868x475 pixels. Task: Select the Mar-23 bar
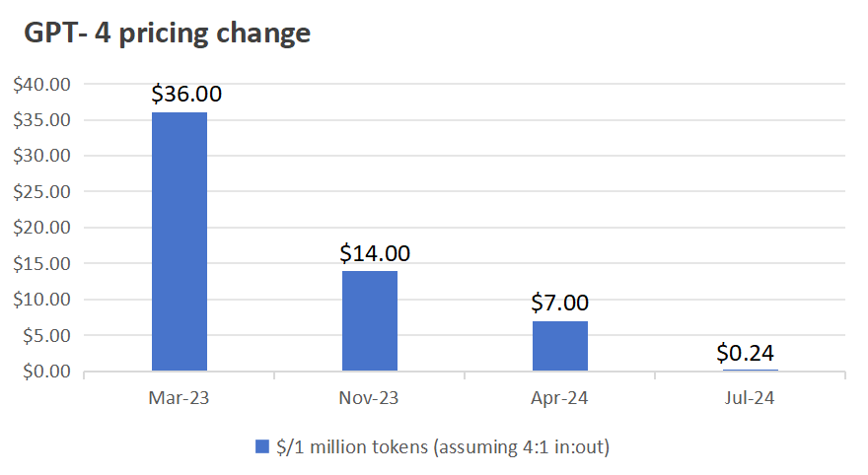tap(180, 241)
